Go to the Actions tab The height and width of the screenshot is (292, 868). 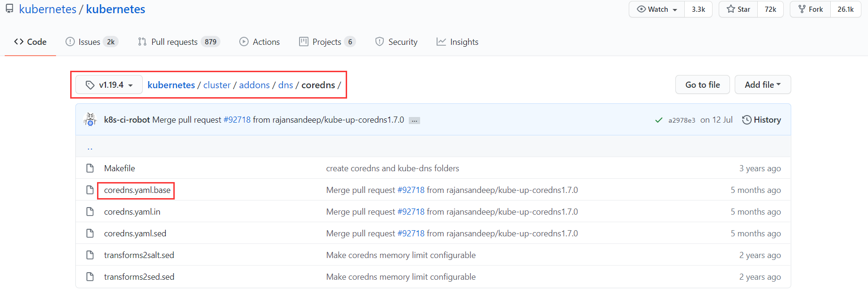pos(260,42)
